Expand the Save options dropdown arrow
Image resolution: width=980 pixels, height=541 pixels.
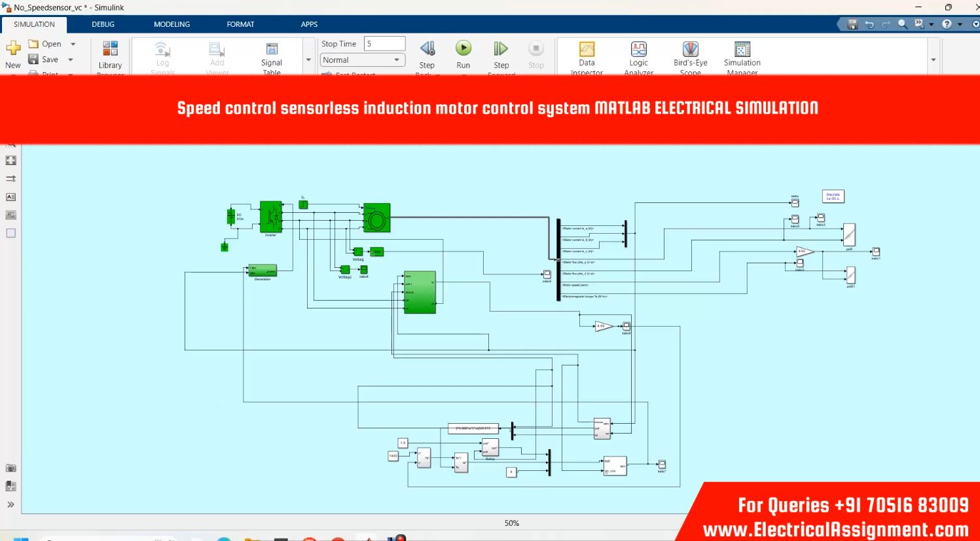pyautogui.click(x=71, y=60)
